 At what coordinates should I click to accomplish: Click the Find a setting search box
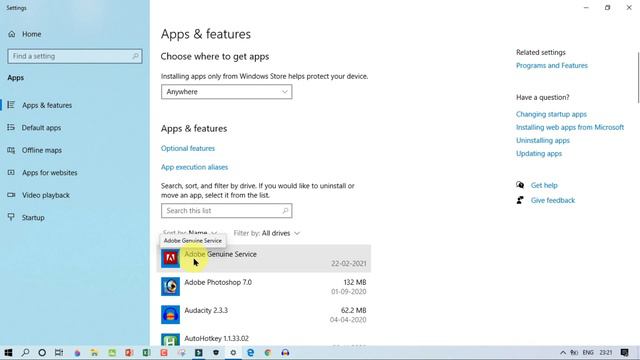[x=75, y=56]
